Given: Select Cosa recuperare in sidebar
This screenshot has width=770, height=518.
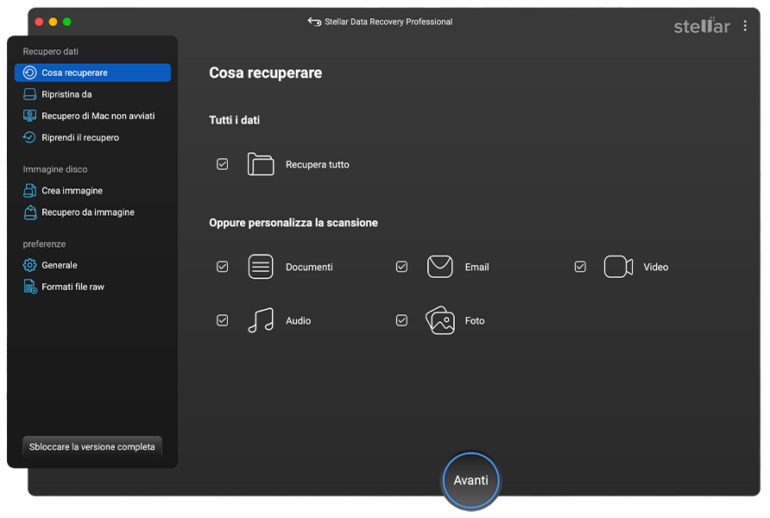Looking at the screenshot, I should [93, 73].
